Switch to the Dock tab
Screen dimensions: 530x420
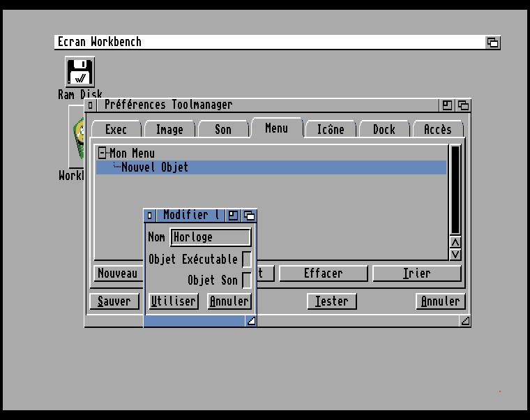[384, 130]
